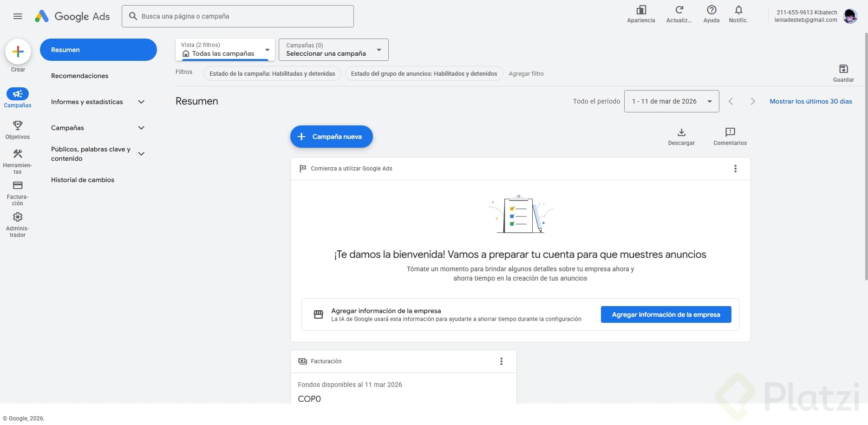
Task: Open Herramientas tools section
Action: (18, 154)
